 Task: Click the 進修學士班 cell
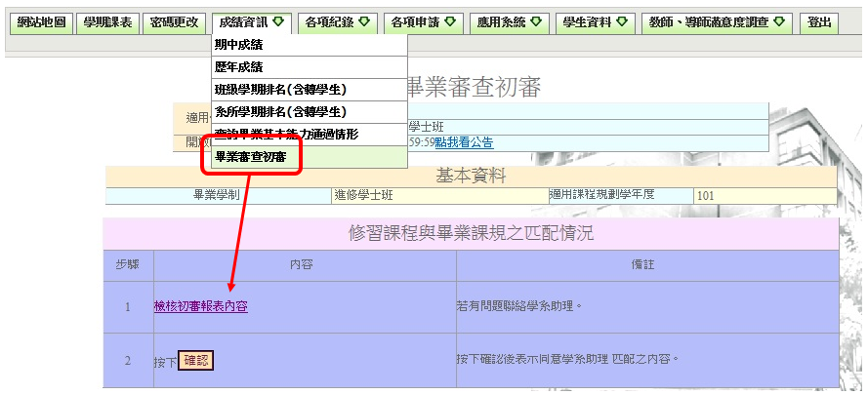pyautogui.click(x=440, y=195)
